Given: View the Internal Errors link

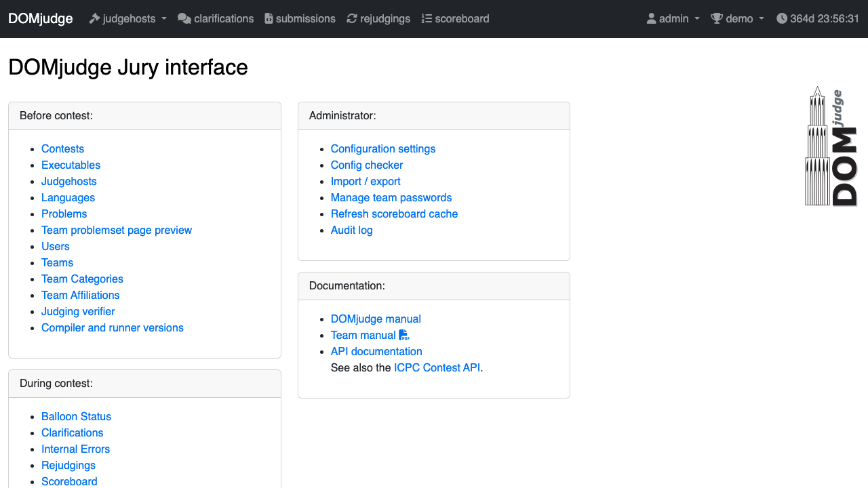Looking at the screenshot, I should [75, 449].
